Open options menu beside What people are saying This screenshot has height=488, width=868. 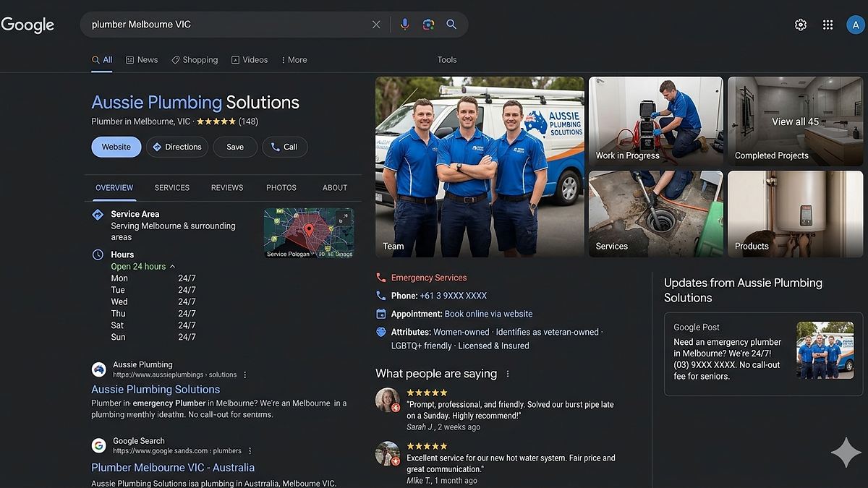508,374
